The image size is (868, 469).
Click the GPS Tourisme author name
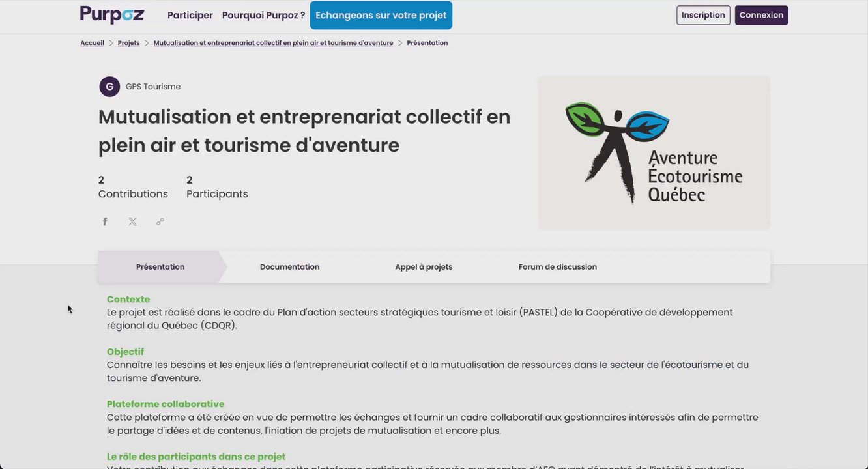[x=153, y=87]
